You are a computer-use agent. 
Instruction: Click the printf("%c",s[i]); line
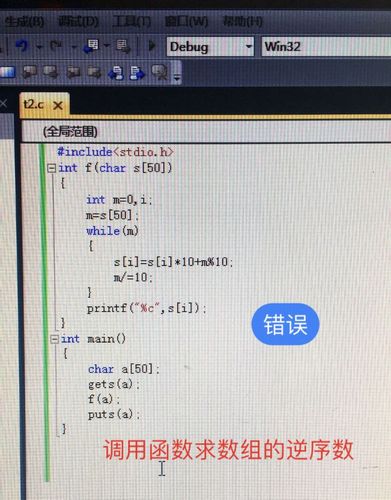(x=147, y=308)
